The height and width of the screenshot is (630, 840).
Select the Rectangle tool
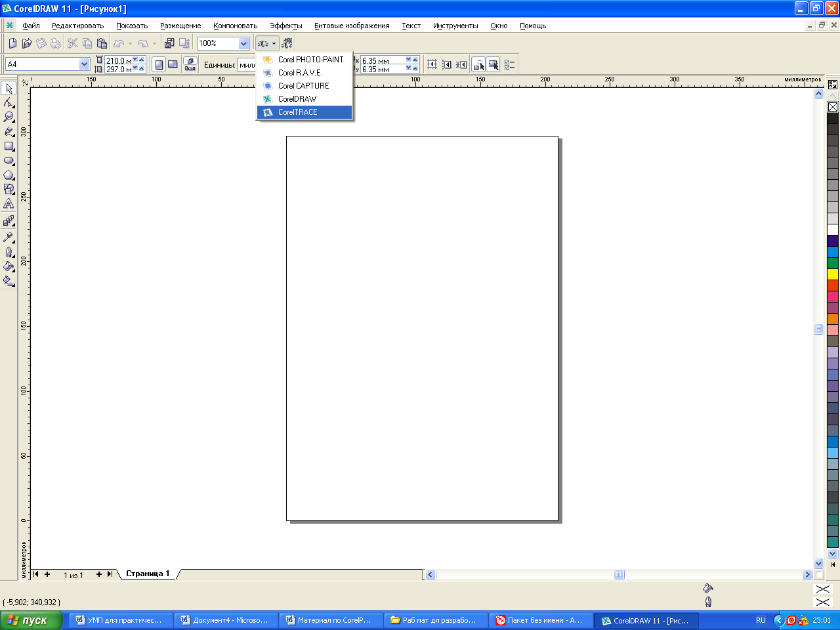[x=9, y=146]
